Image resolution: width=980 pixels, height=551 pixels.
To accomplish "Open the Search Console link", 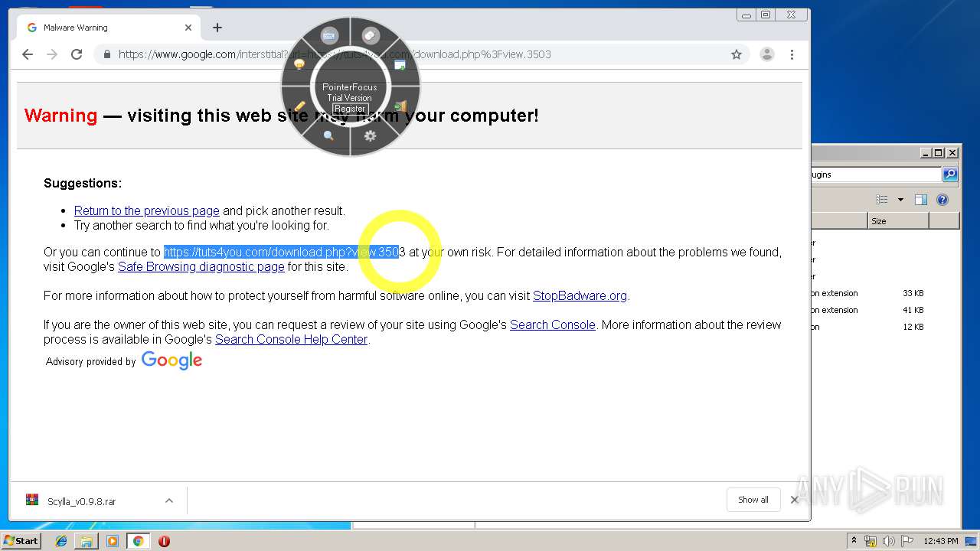I will [x=553, y=324].
